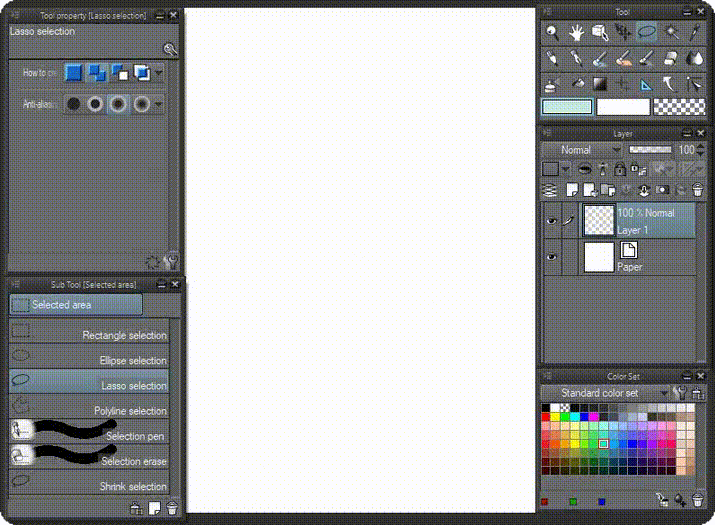Set anti-aliasing to the second weak option
This screenshot has height=525, width=715.
point(96,104)
